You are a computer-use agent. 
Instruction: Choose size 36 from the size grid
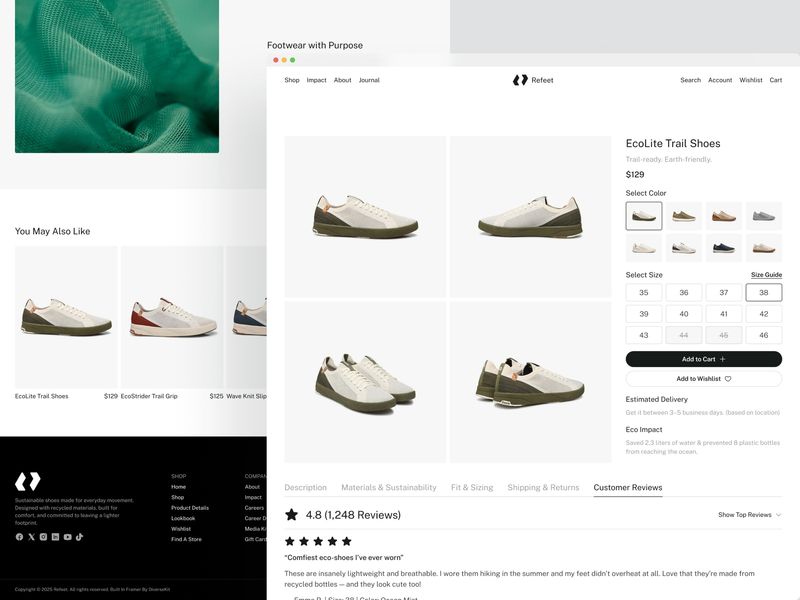(x=683, y=291)
